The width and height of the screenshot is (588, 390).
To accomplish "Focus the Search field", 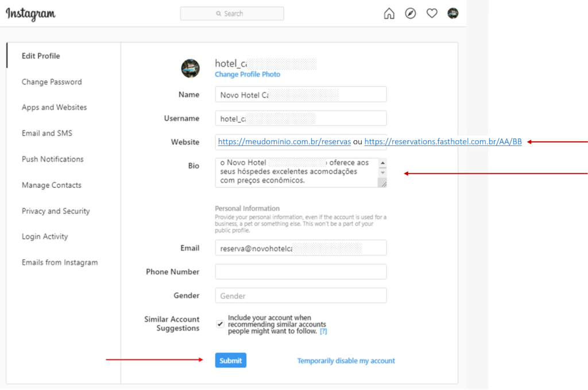I will point(232,14).
